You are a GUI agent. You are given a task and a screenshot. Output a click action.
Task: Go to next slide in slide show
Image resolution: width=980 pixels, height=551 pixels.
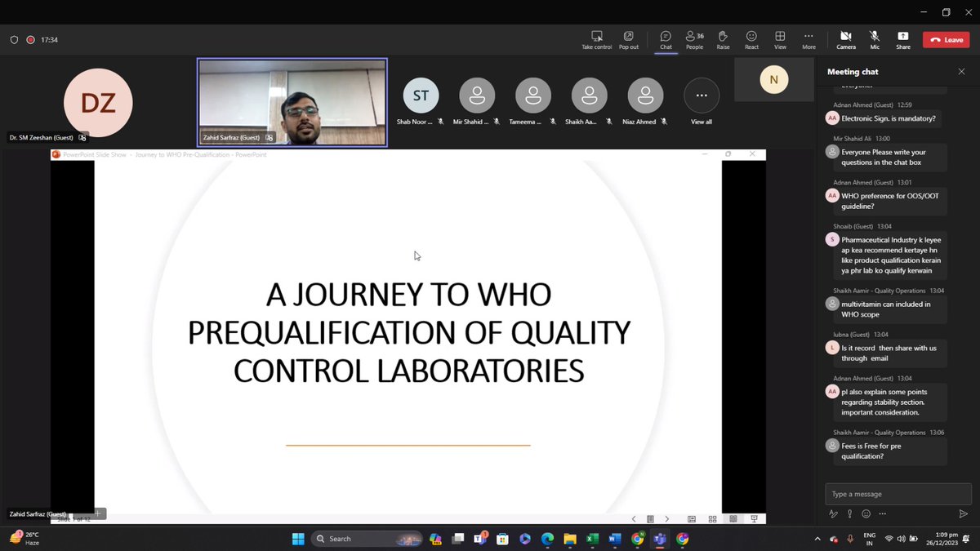point(666,518)
